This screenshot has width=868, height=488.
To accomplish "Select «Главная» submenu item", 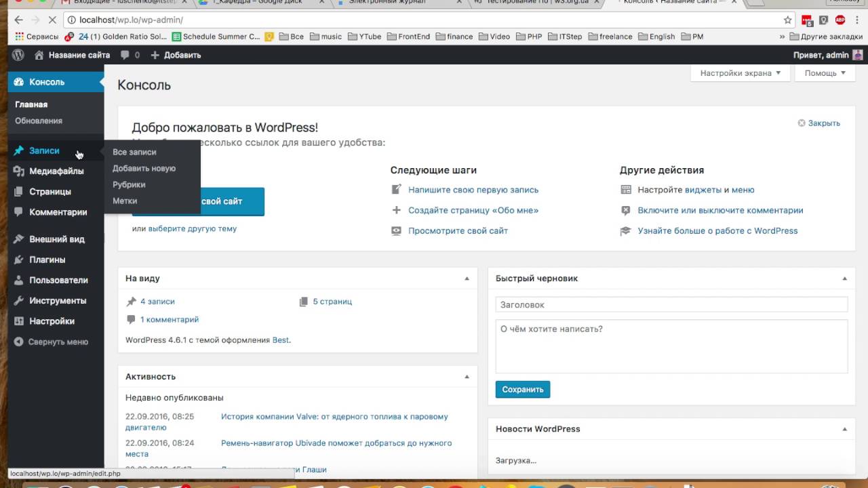I will [x=31, y=104].
